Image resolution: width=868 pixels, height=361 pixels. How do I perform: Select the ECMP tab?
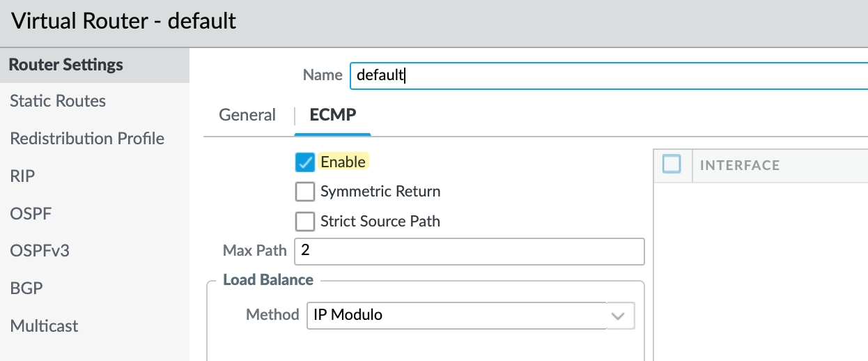pyautogui.click(x=333, y=115)
